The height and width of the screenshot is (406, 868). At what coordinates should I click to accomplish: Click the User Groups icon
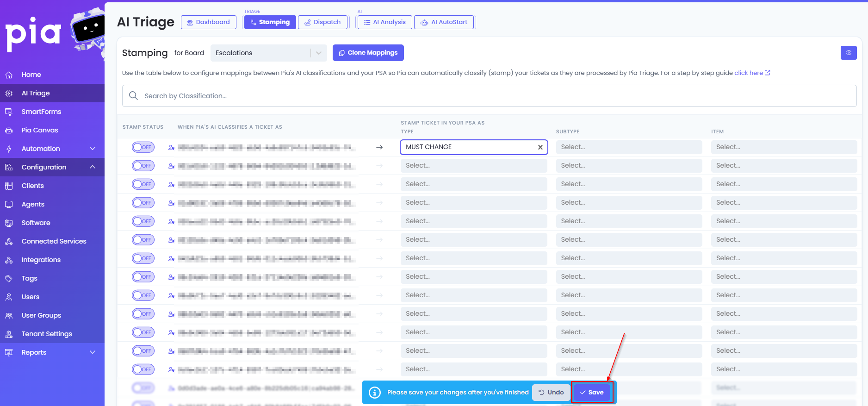coord(9,315)
